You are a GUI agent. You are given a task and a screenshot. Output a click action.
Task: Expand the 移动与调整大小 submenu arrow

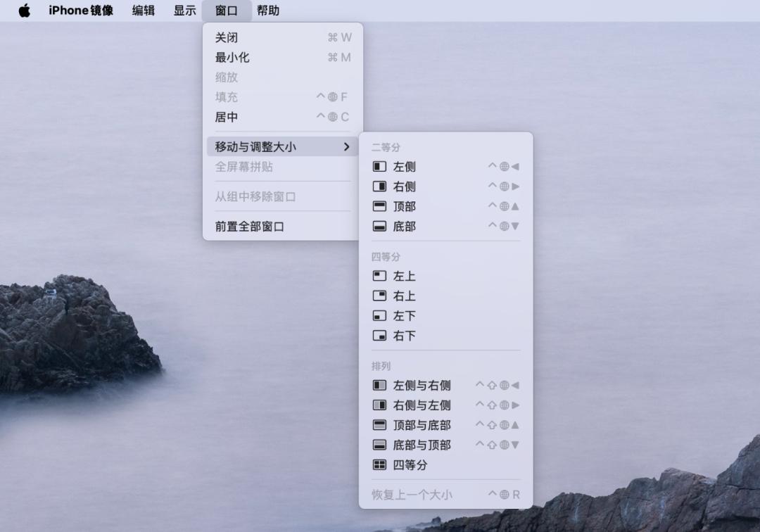(x=346, y=148)
